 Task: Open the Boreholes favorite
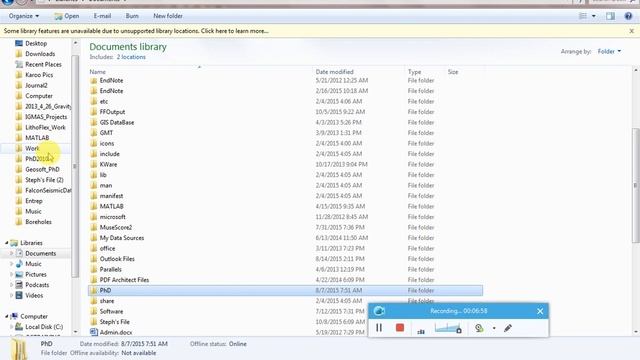[x=38, y=222]
